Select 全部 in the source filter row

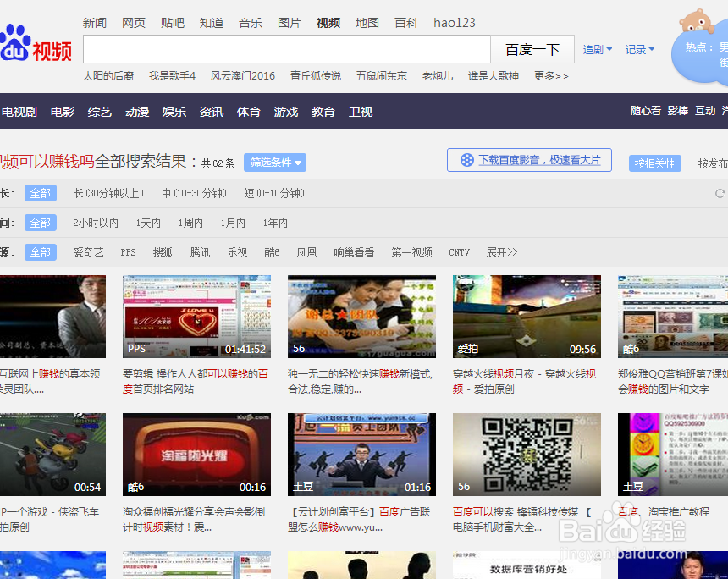coord(41,252)
